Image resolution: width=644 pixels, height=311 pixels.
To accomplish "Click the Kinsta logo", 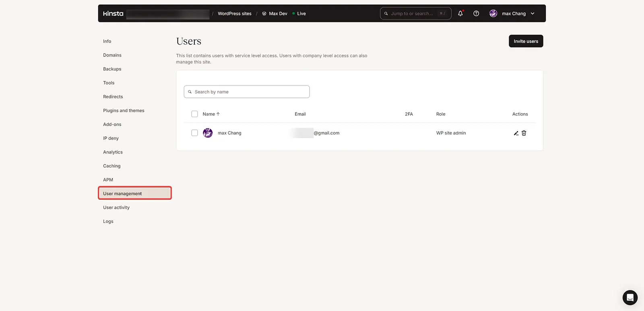I will pyautogui.click(x=113, y=14).
